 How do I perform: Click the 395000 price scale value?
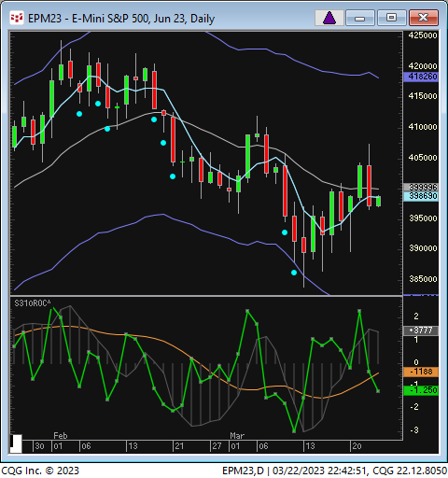[x=423, y=218]
